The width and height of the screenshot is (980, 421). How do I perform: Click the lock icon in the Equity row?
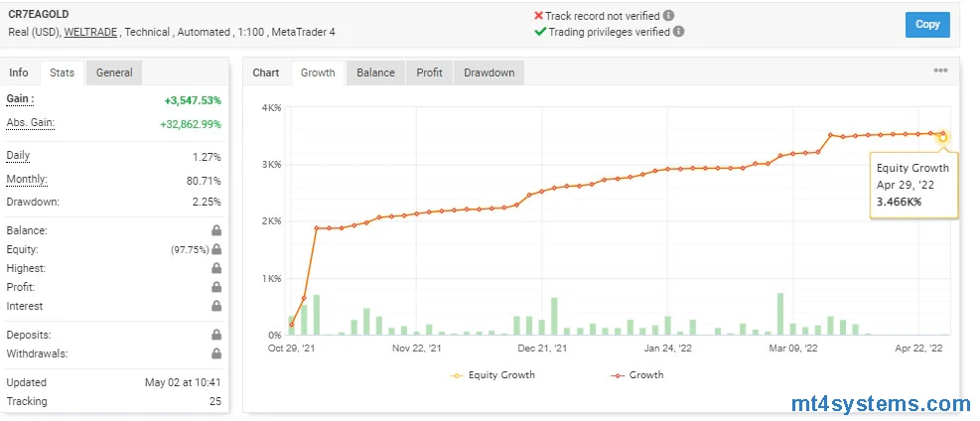tap(216, 250)
